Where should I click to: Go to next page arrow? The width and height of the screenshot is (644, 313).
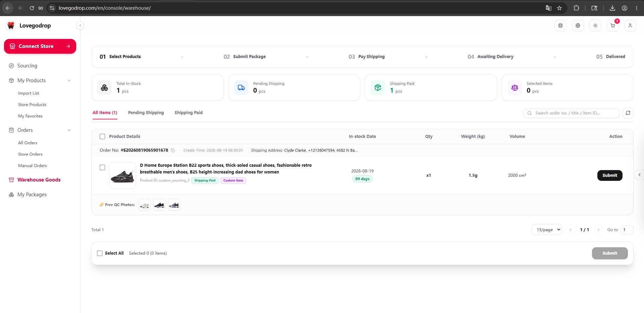pyautogui.click(x=598, y=230)
